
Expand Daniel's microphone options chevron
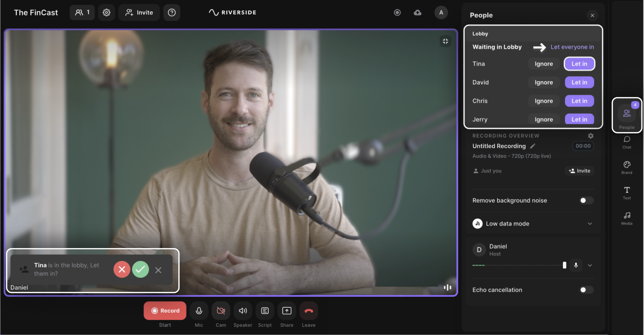(x=590, y=266)
